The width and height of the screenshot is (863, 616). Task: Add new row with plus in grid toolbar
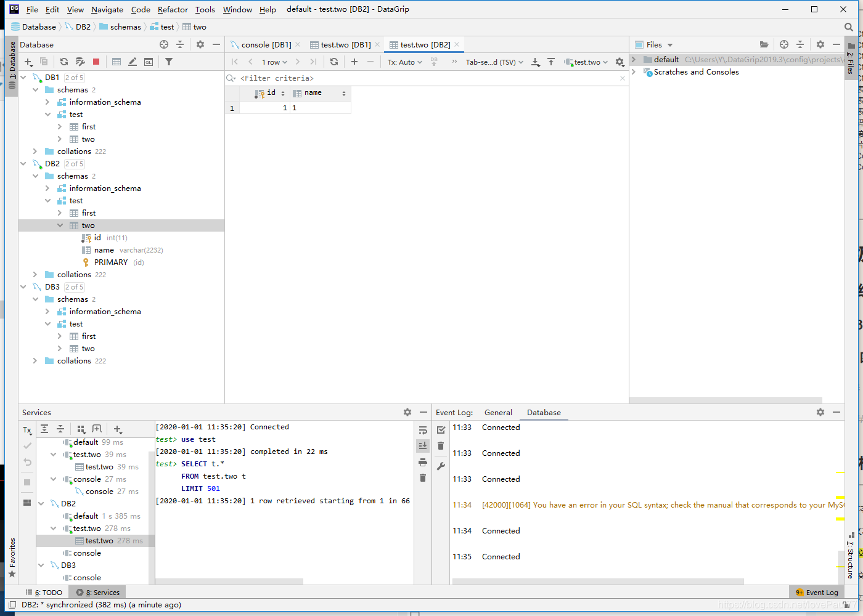354,62
